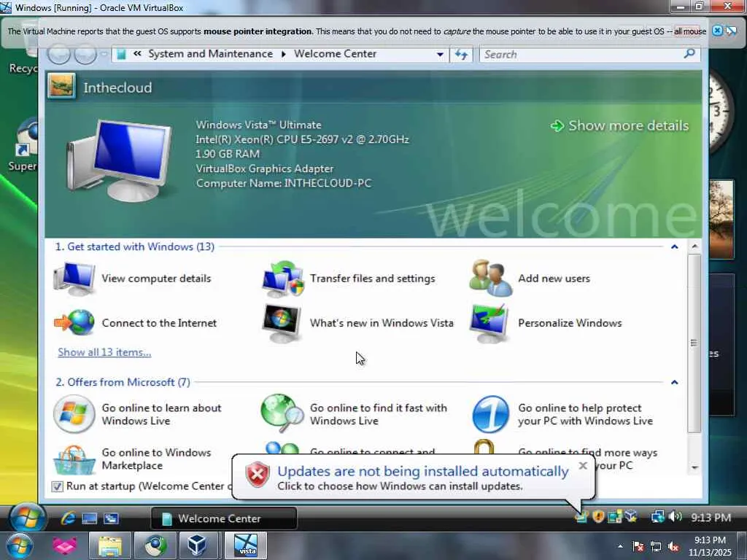Viewport: 747px width, 560px height.
Task: Select Welcome Center taskbar button
Action: tap(224, 518)
